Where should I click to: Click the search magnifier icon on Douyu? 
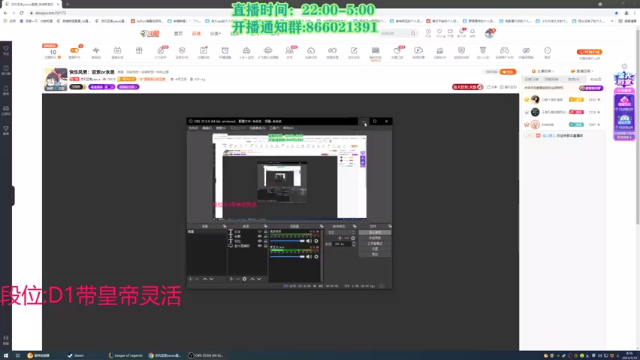(413, 33)
